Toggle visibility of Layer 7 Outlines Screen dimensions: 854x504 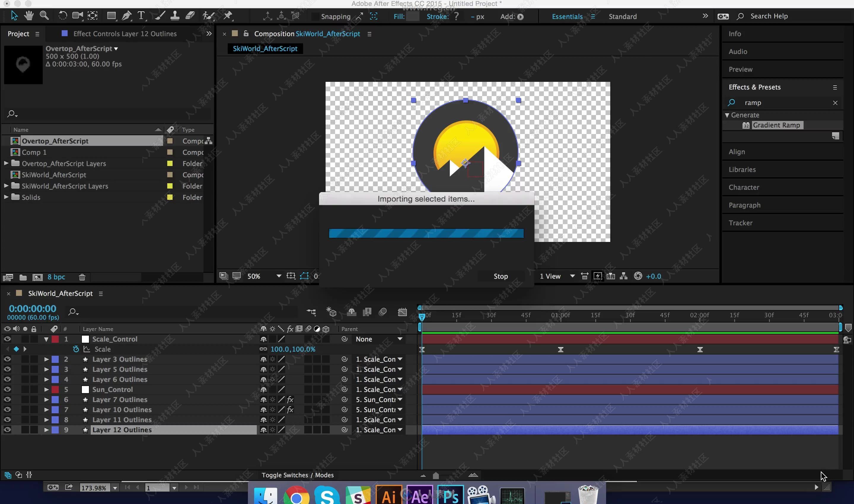(x=8, y=399)
